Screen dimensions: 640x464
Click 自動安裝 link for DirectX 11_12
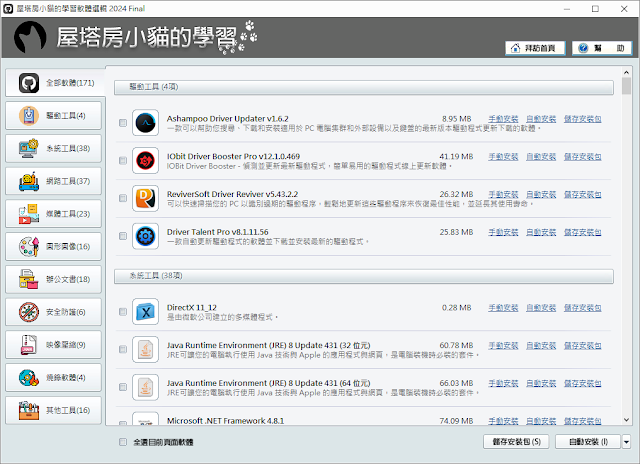coord(541,308)
